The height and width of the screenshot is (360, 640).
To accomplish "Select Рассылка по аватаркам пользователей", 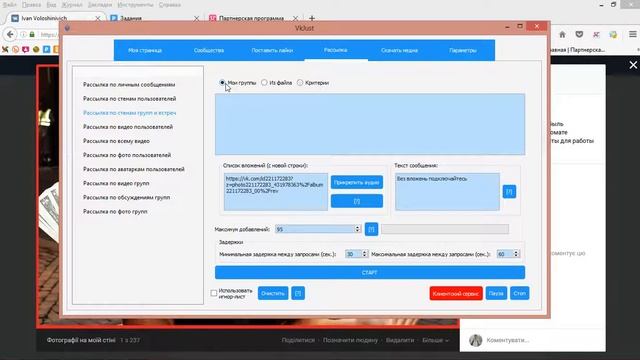I will click(133, 169).
